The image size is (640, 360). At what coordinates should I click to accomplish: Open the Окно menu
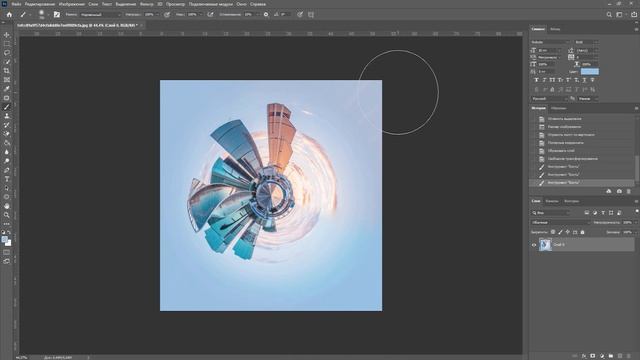[242, 4]
